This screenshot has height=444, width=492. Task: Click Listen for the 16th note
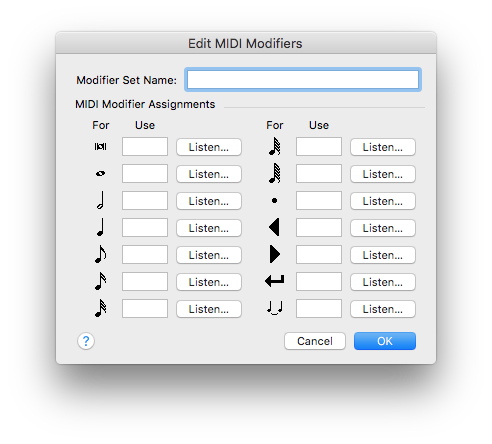click(209, 282)
